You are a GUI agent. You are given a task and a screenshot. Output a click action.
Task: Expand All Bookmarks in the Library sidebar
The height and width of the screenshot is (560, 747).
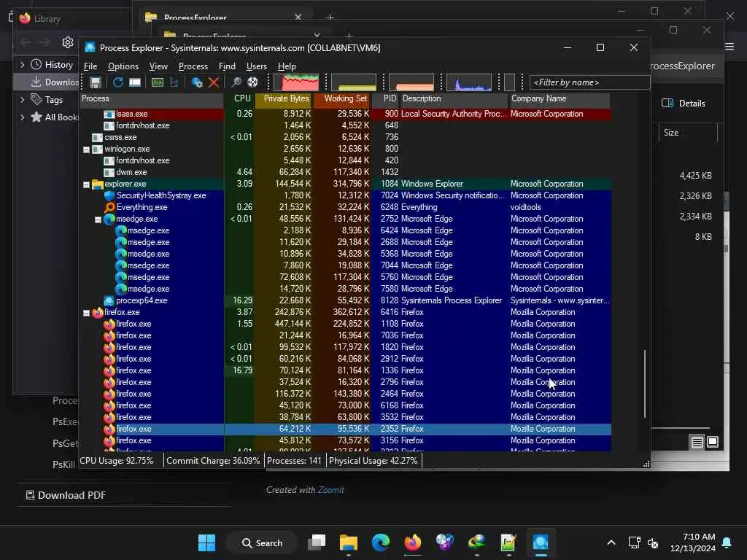coord(22,117)
